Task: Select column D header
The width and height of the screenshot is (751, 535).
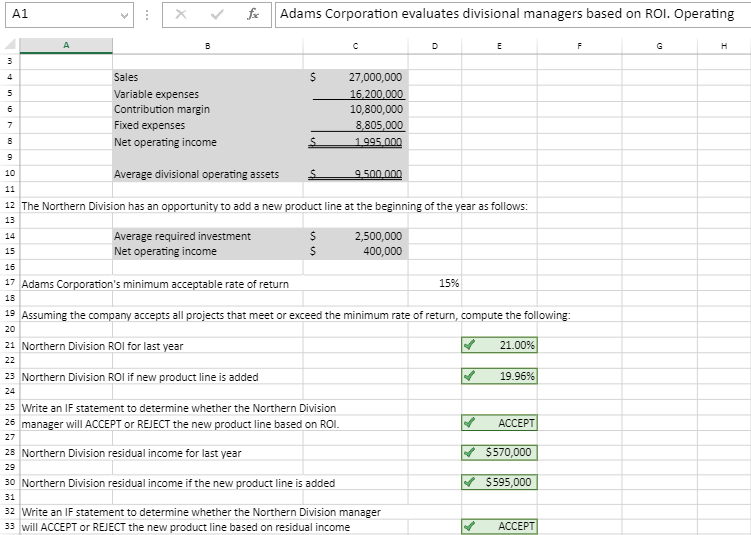Action: (434, 46)
